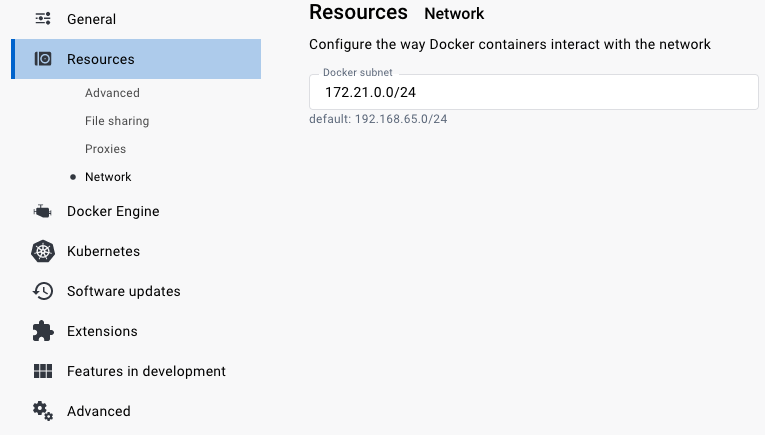
Task: Open the General settings label
Action: 91,19
